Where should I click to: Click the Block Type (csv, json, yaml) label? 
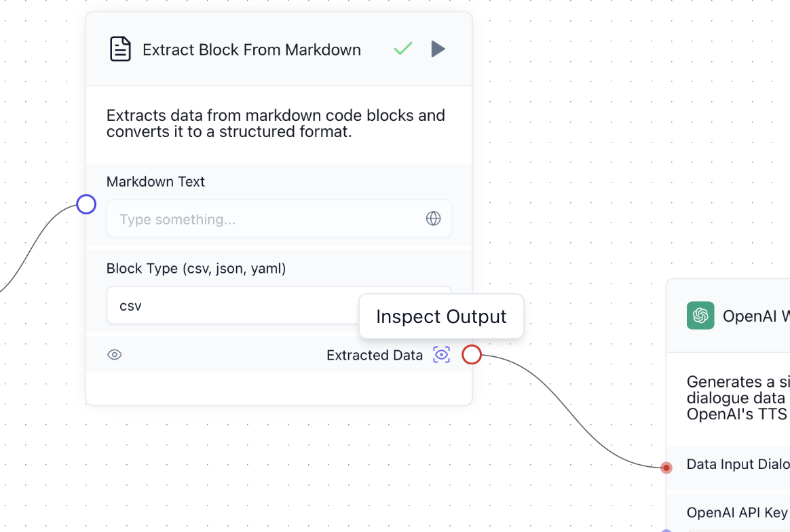(196, 269)
